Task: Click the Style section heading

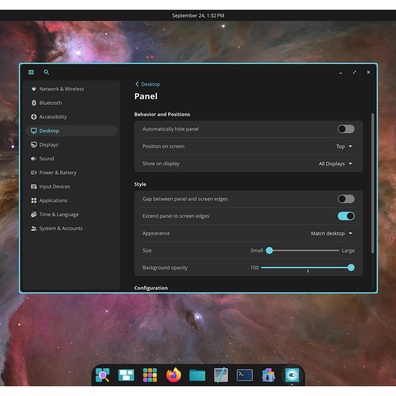Action: coord(140,184)
